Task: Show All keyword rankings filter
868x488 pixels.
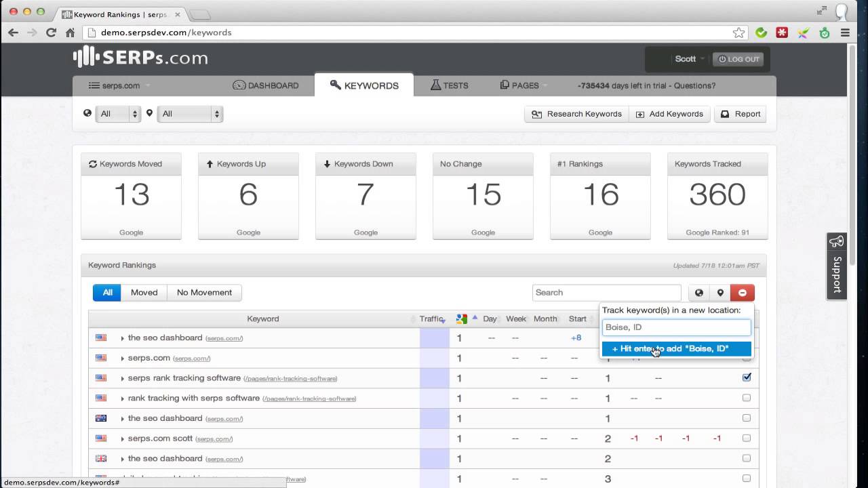Action: (x=107, y=293)
